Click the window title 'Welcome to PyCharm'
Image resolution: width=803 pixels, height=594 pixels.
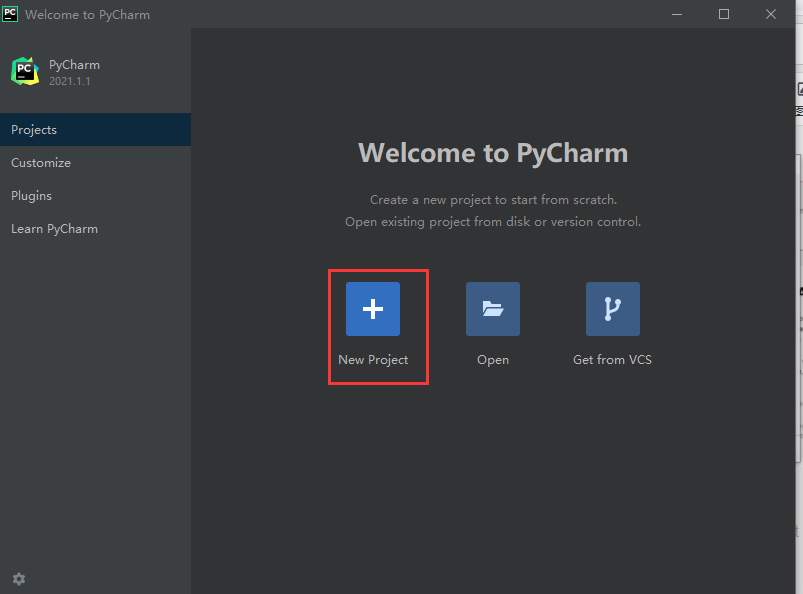point(88,15)
